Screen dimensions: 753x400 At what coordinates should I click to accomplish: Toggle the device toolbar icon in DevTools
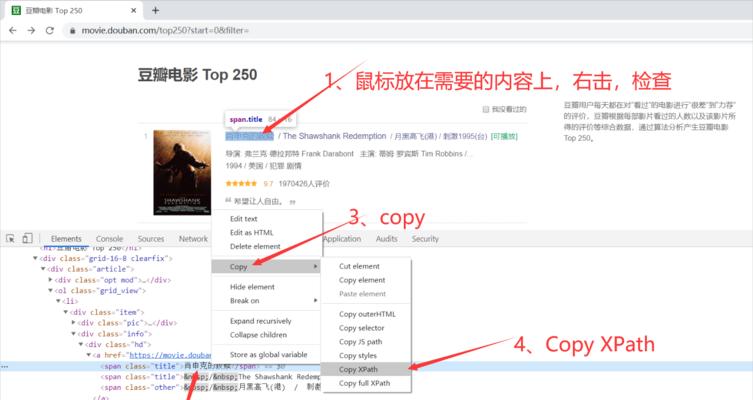point(27,238)
